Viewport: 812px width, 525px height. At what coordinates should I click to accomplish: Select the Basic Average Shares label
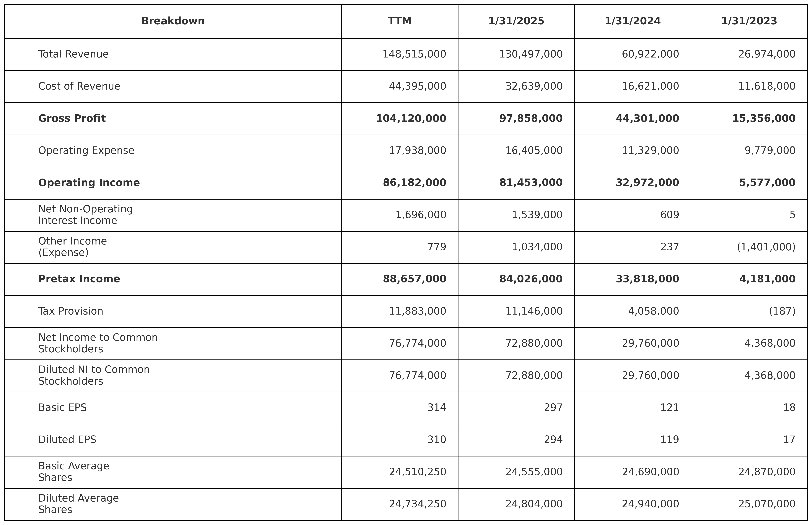(74, 472)
